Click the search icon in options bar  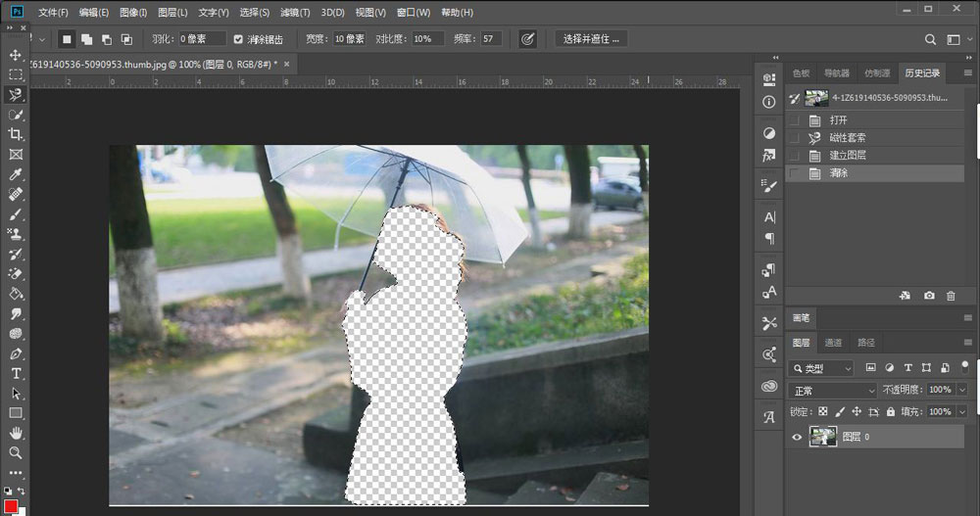[931, 39]
